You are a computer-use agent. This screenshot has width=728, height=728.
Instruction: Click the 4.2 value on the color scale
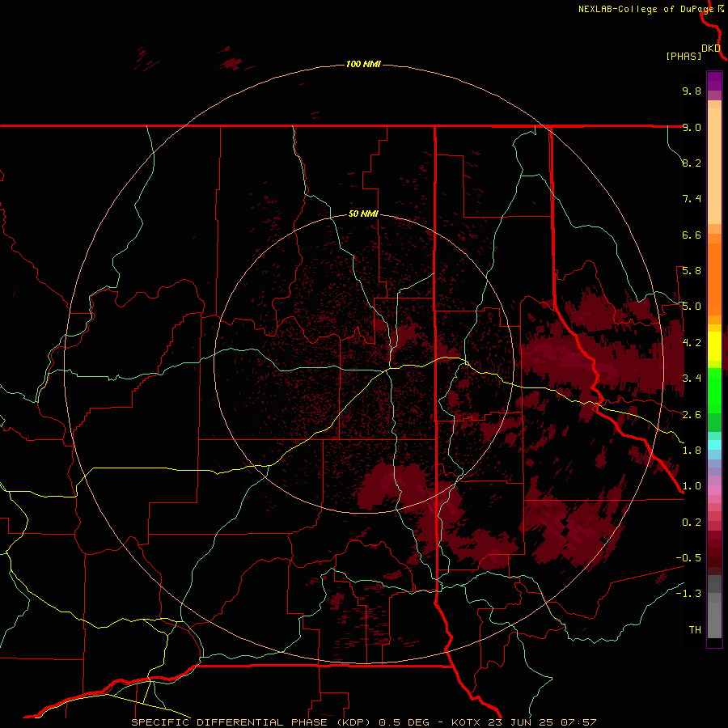point(692,343)
